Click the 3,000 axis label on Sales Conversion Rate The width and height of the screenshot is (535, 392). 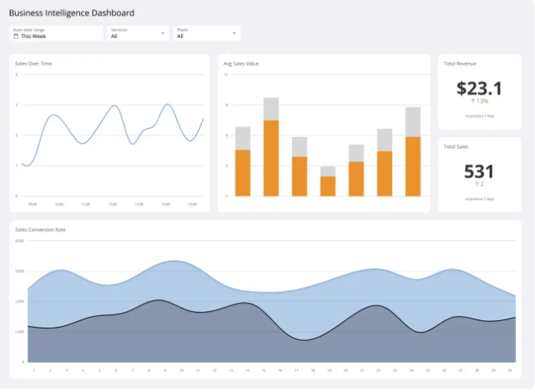[x=20, y=271]
